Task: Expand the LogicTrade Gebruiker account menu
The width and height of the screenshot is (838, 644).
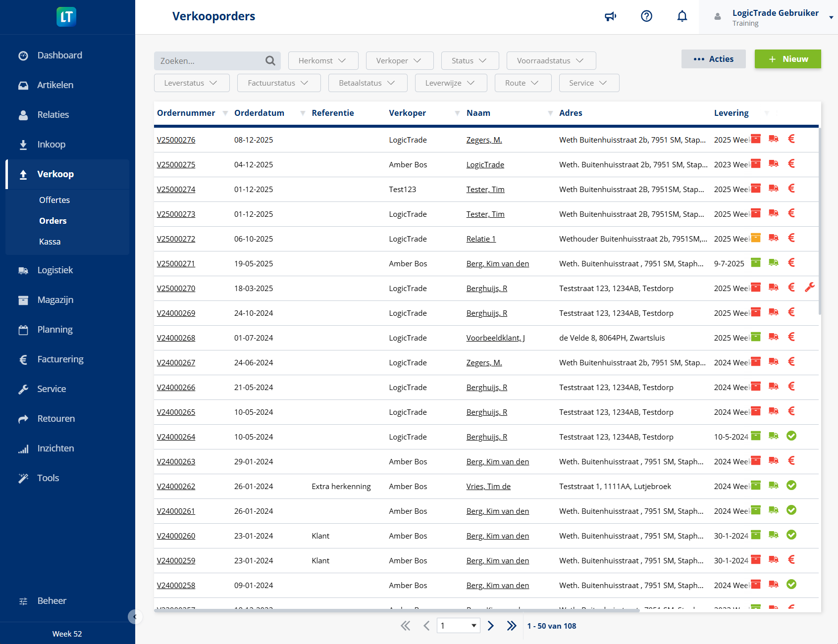Action: pyautogui.click(x=830, y=16)
